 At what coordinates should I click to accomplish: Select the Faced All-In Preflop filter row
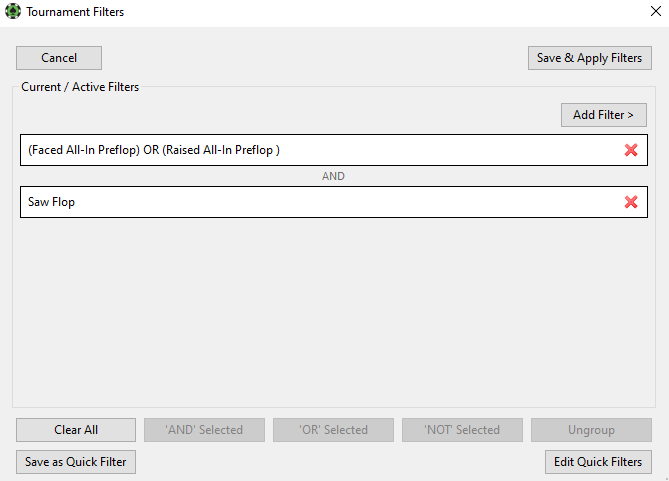(300, 150)
